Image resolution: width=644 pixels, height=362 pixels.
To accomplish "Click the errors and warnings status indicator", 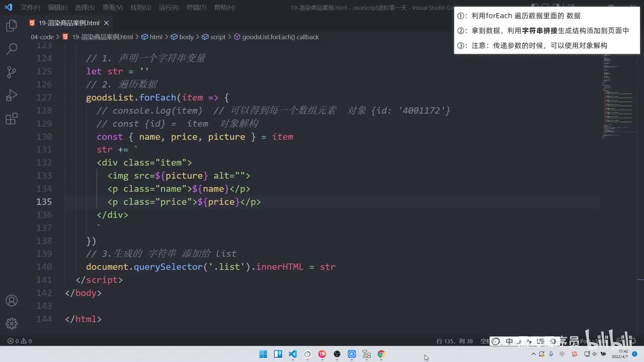I will click(20, 341).
